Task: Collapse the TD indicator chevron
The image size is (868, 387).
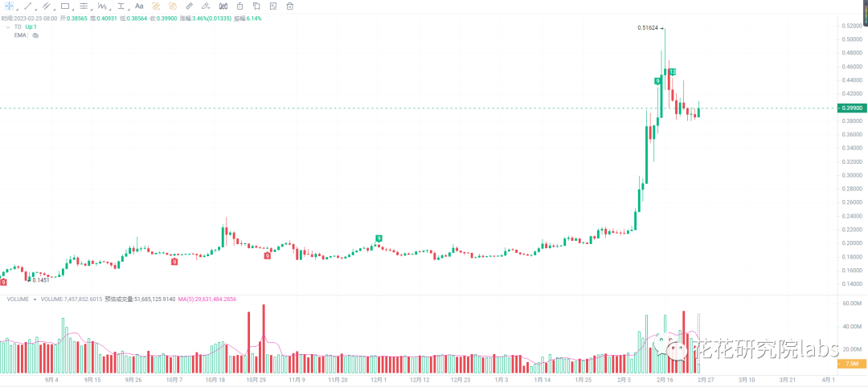Action: pyautogui.click(x=8, y=26)
